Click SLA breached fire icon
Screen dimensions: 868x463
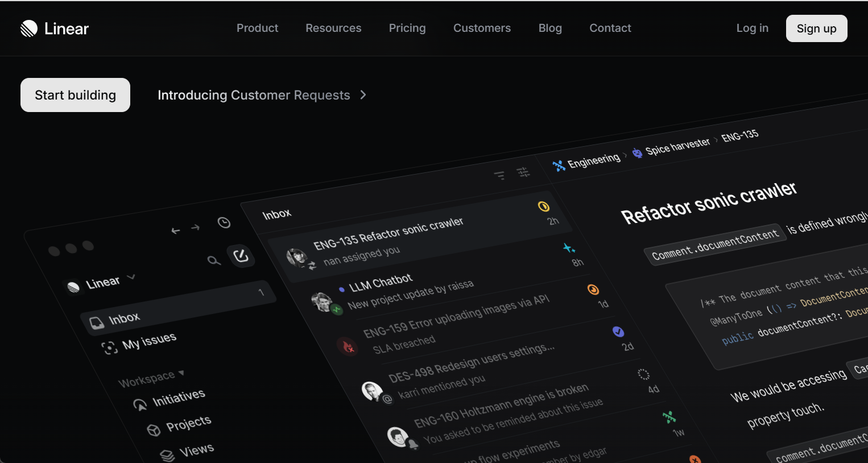pos(348,345)
